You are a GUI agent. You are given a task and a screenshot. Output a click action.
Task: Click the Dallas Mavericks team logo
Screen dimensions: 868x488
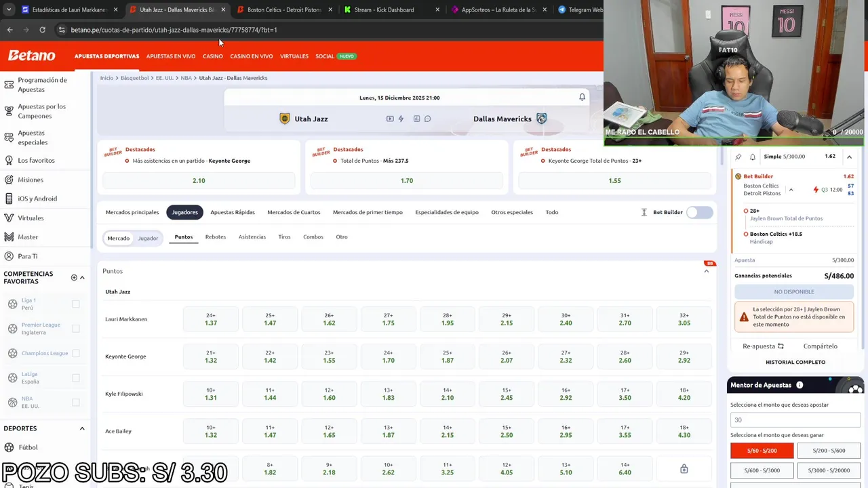click(x=541, y=119)
